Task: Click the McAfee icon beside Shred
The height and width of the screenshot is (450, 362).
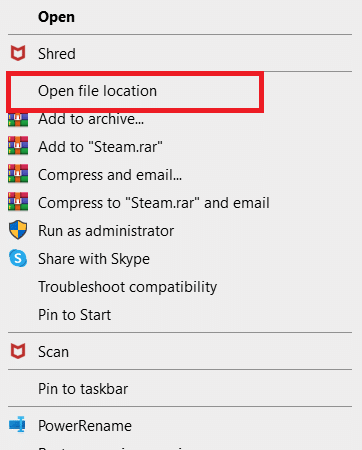Action: click(18, 53)
